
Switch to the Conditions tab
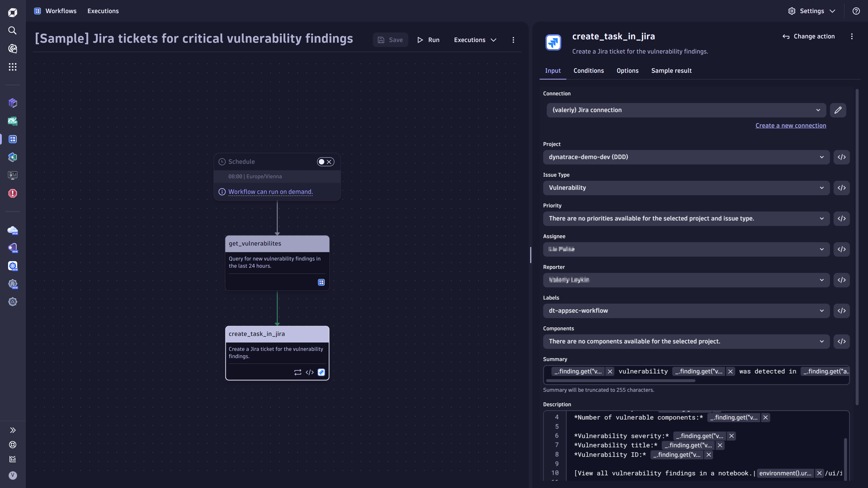(589, 71)
